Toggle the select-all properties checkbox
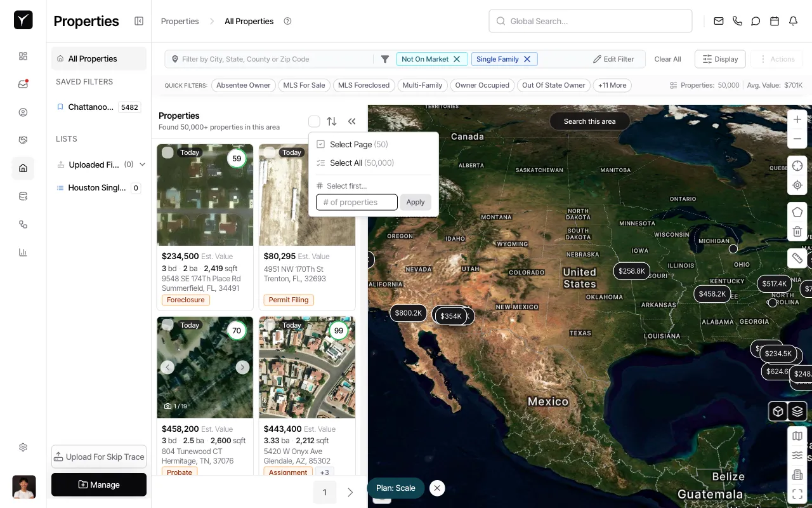The image size is (812, 508). tap(314, 121)
